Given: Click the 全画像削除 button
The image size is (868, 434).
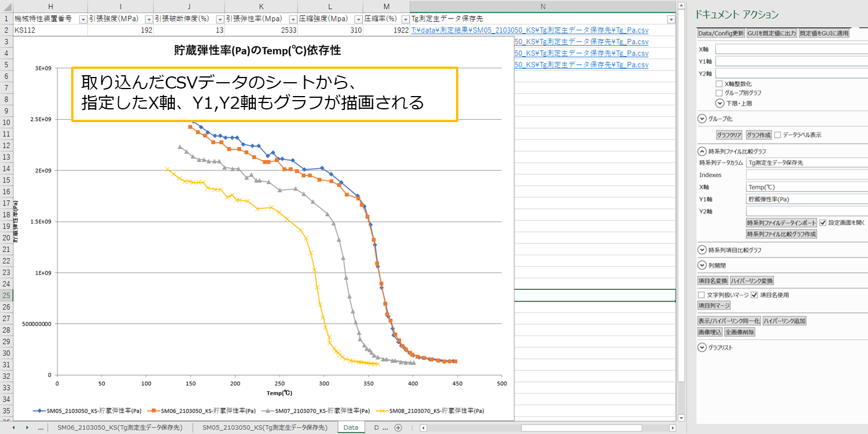Looking at the screenshot, I should tap(740, 332).
